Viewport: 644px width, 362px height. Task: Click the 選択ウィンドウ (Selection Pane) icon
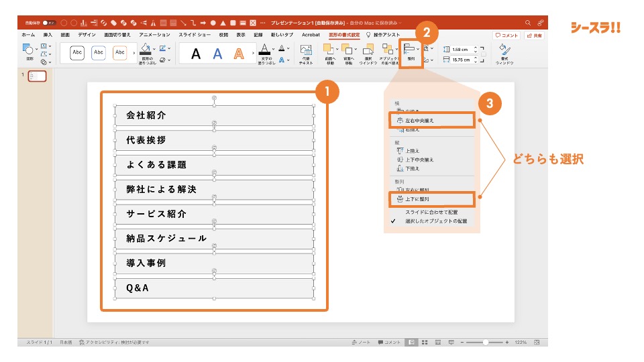tap(368, 52)
